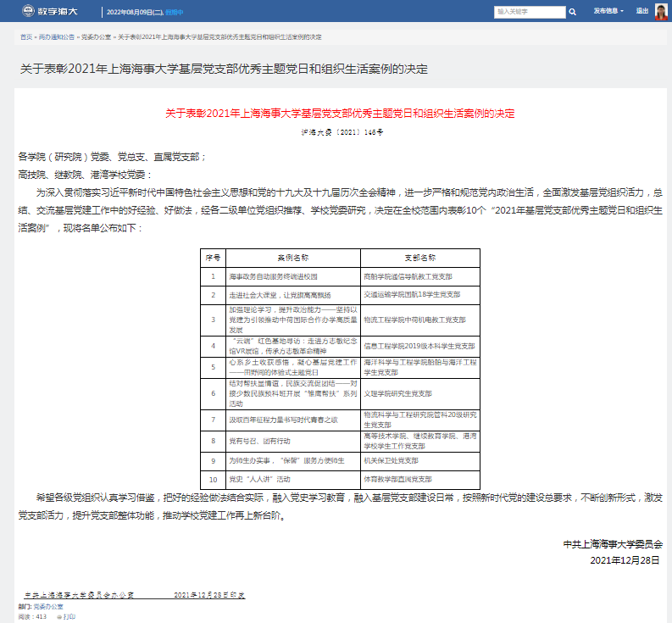Click the 假期中 link in header
This screenshot has width=672, height=623.
174,13
